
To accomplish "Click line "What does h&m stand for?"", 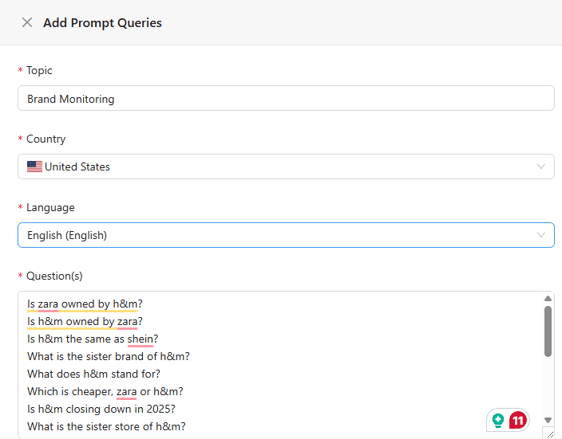I will [x=94, y=374].
